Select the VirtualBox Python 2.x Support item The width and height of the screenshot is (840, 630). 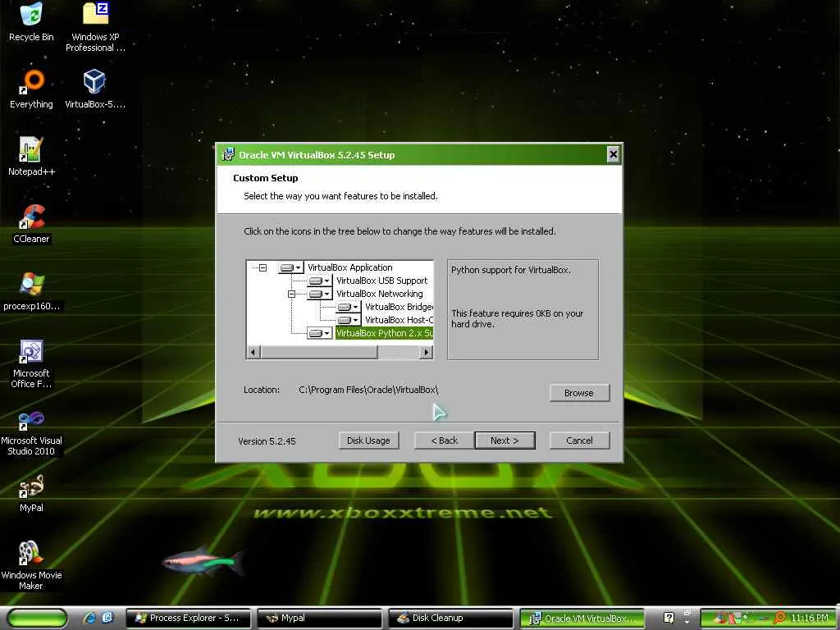[x=384, y=333]
